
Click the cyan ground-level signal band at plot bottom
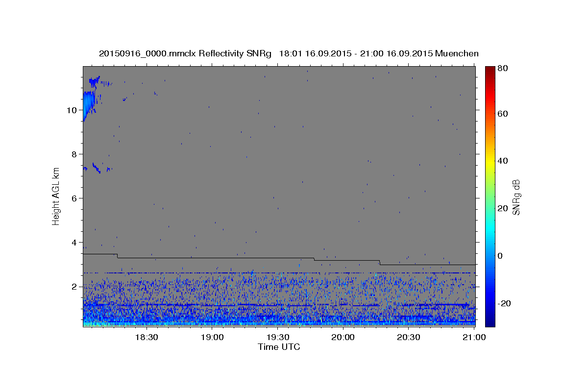tap(279, 324)
